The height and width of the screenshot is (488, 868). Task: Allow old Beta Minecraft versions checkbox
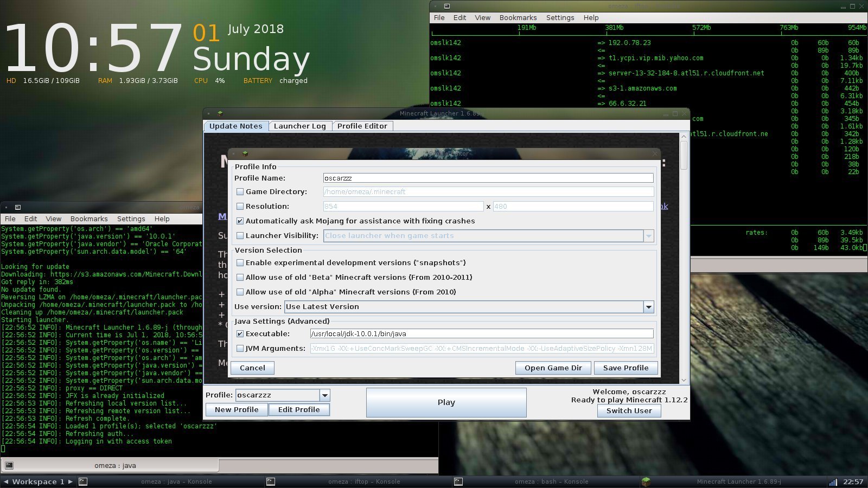coord(240,277)
